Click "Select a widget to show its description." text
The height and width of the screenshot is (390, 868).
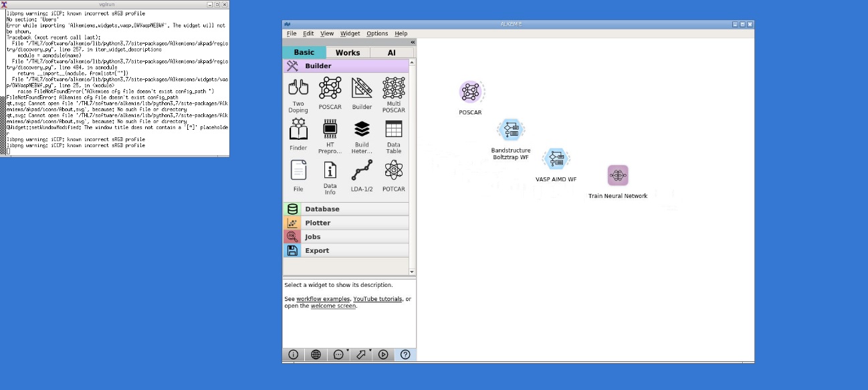tap(338, 285)
